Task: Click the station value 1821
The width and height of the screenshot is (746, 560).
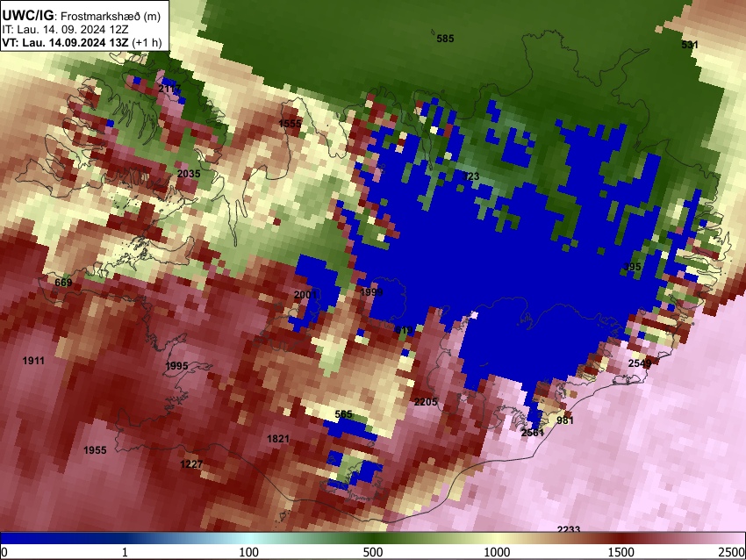Action: pos(278,439)
